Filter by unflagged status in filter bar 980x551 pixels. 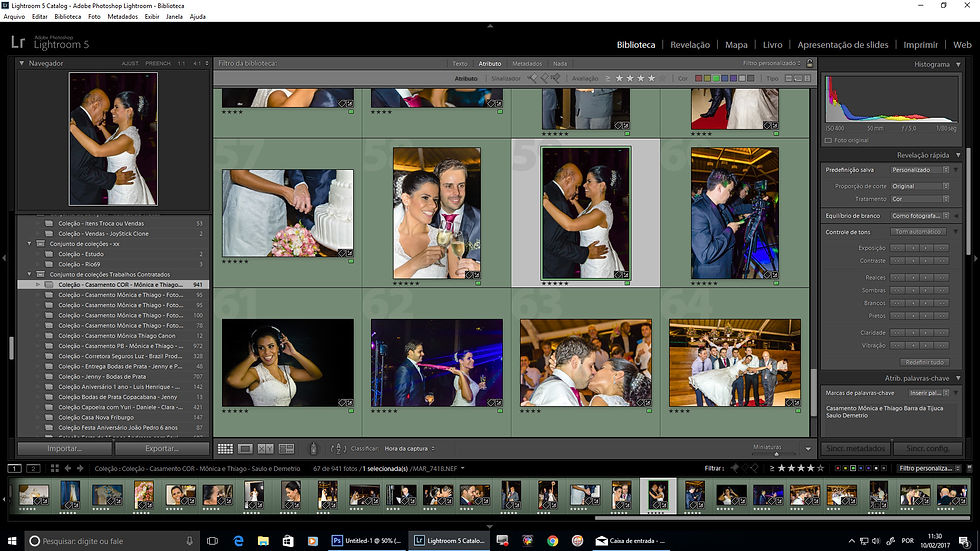point(544,78)
